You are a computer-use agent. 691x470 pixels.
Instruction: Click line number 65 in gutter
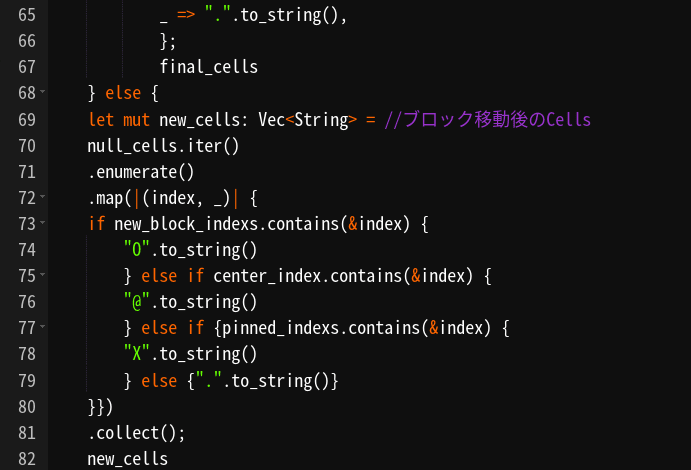[x=27, y=15]
